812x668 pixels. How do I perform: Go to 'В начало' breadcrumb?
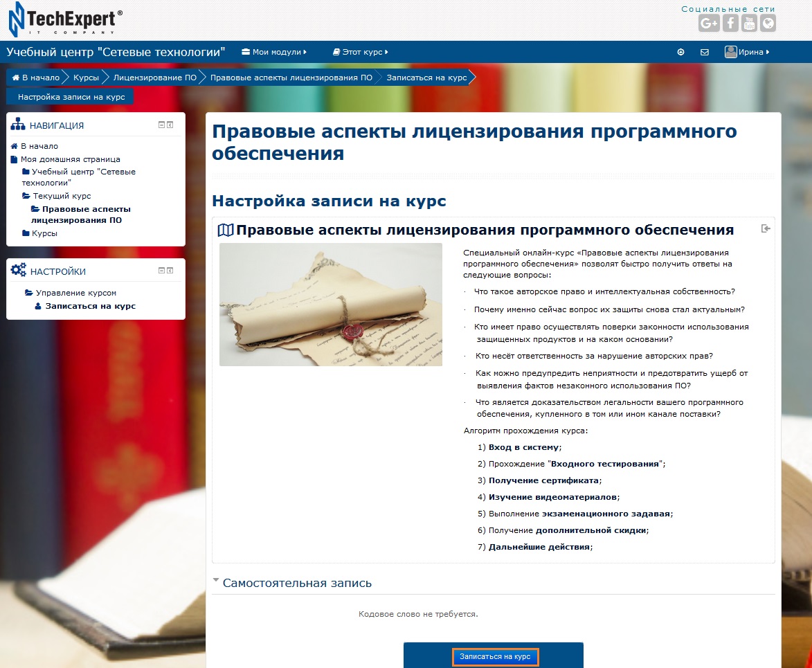click(36, 78)
